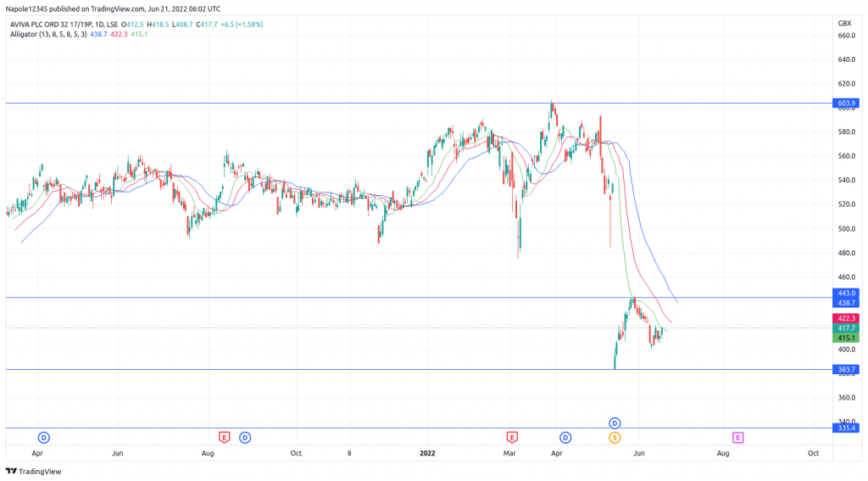
Task: Click the GBX currency label on price axis
Action: (x=844, y=23)
